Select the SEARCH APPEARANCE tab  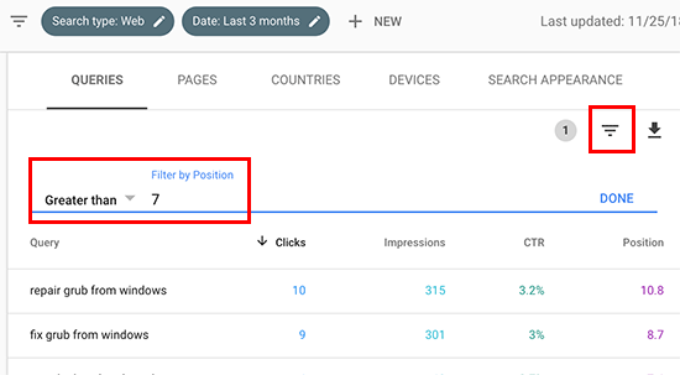tap(555, 80)
